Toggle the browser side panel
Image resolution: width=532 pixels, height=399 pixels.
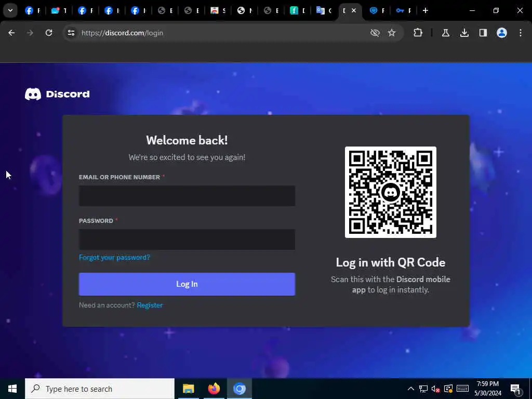click(x=483, y=33)
